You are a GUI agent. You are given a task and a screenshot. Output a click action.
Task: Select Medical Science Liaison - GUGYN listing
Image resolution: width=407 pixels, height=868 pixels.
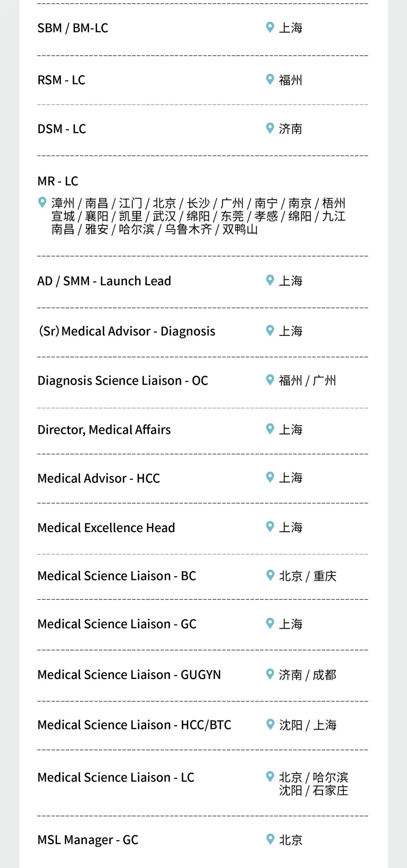(129, 674)
